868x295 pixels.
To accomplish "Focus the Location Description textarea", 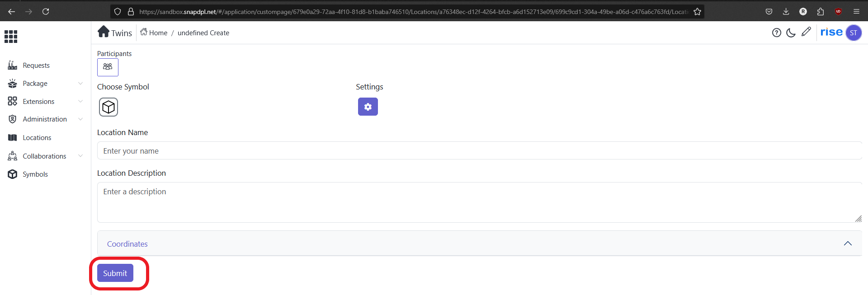I will pos(480,202).
